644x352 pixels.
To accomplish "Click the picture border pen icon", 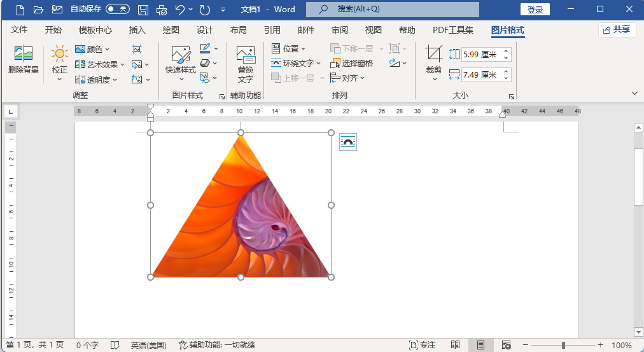I will click(x=205, y=48).
